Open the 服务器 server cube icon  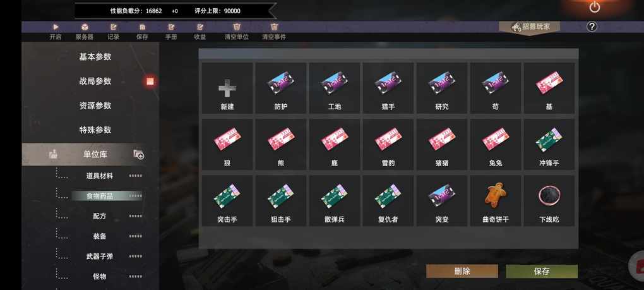point(84,27)
